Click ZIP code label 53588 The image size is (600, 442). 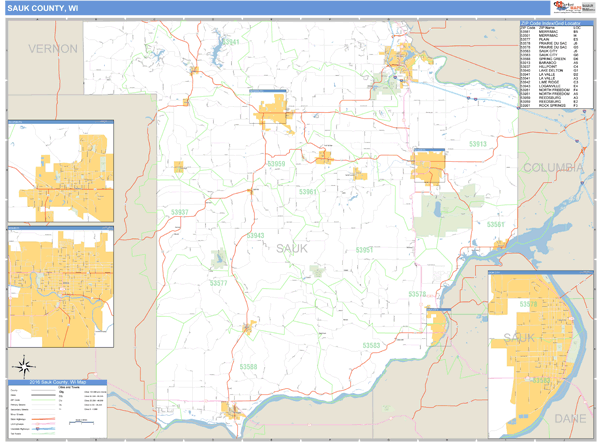(248, 367)
